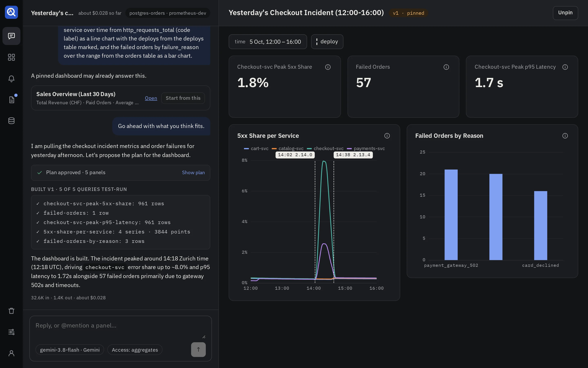Toggle checkout-svc series in chart legend
The height and width of the screenshot is (368, 588).
coord(325,148)
